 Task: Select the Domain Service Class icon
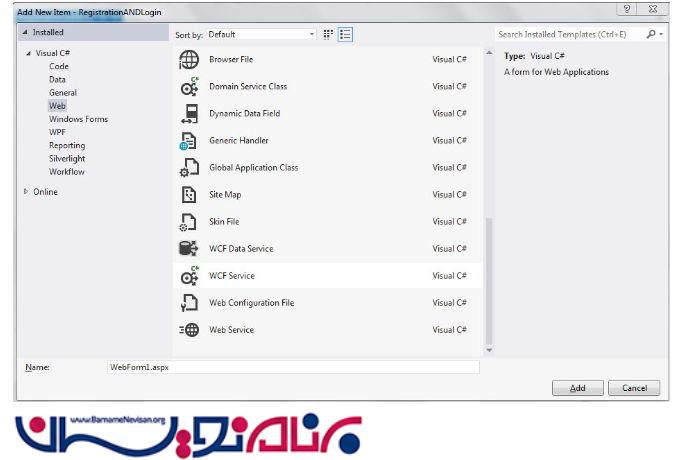coord(189,86)
